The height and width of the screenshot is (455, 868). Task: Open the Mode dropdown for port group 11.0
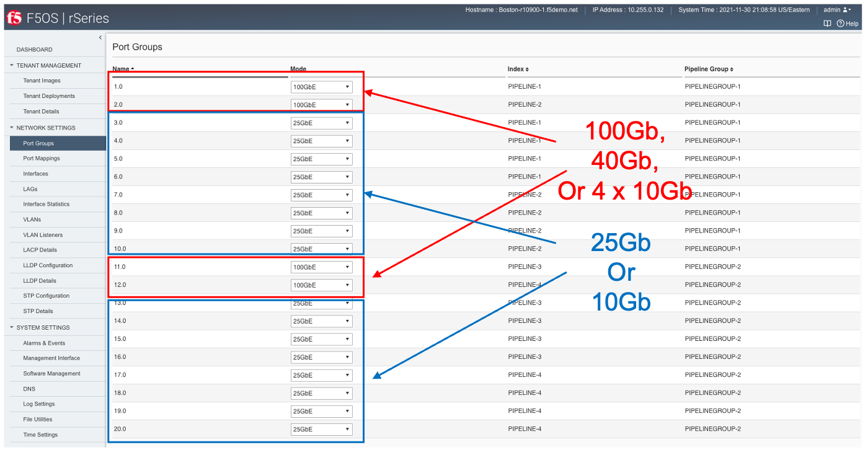click(321, 267)
